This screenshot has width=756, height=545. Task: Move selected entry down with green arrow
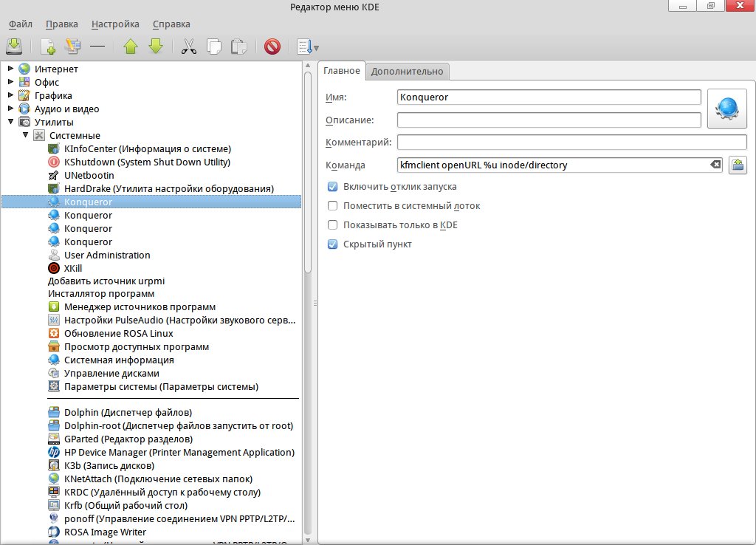[x=155, y=47]
